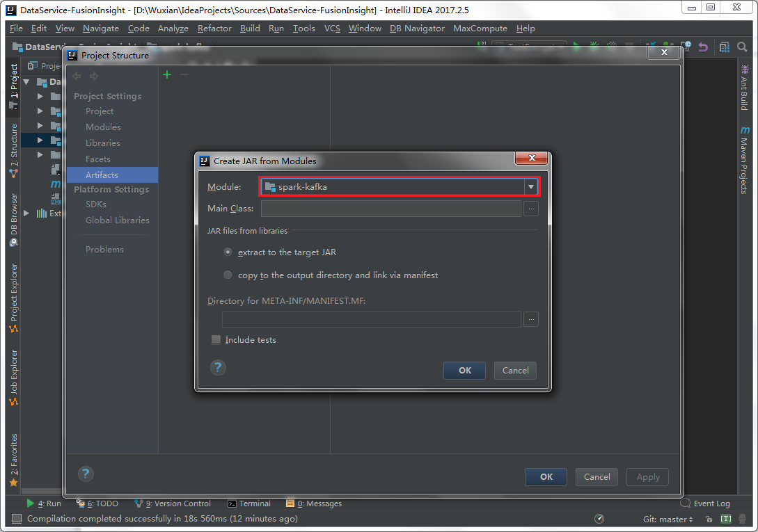
Task: Click Cancel in Project Structure dialog
Action: pyautogui.click(x=597, y=477)
